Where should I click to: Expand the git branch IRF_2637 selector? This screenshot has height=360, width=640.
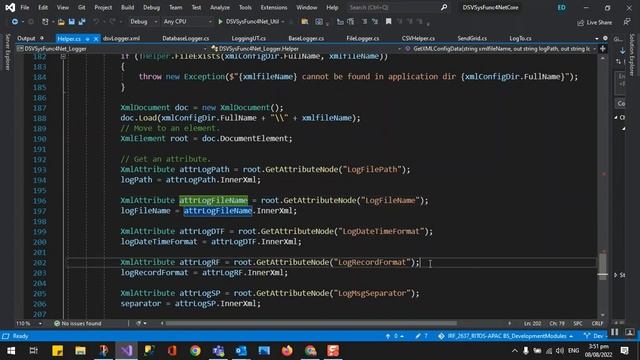click(x=505, y=336)
